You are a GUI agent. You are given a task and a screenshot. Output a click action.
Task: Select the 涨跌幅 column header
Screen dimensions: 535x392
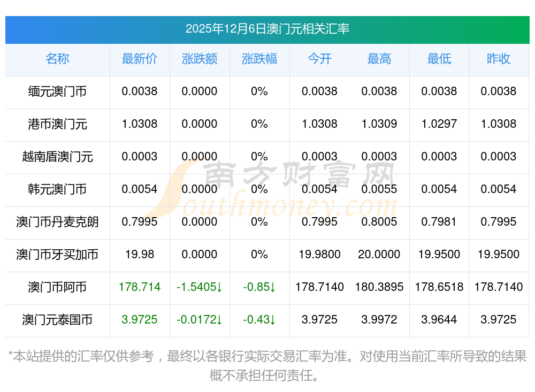tap(259, 59)
